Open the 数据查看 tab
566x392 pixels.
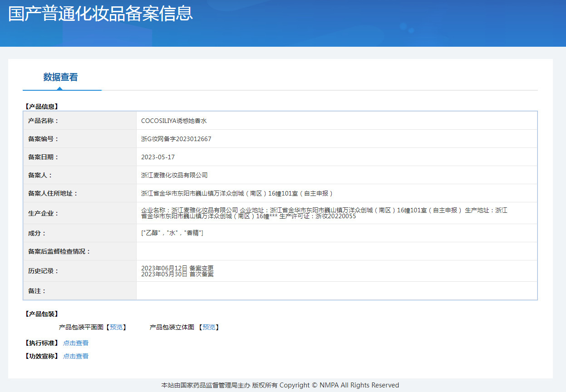61,77
